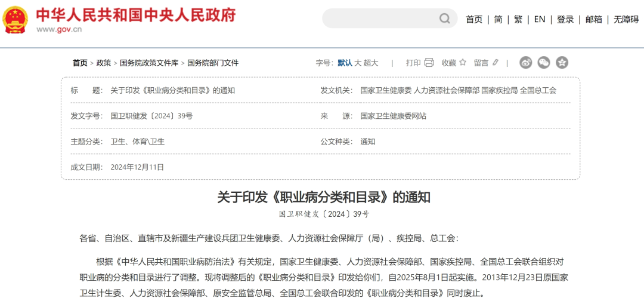Viewport: 644px width, 304px height.
Task: Click the 成文日期 label
Action: 87,167
